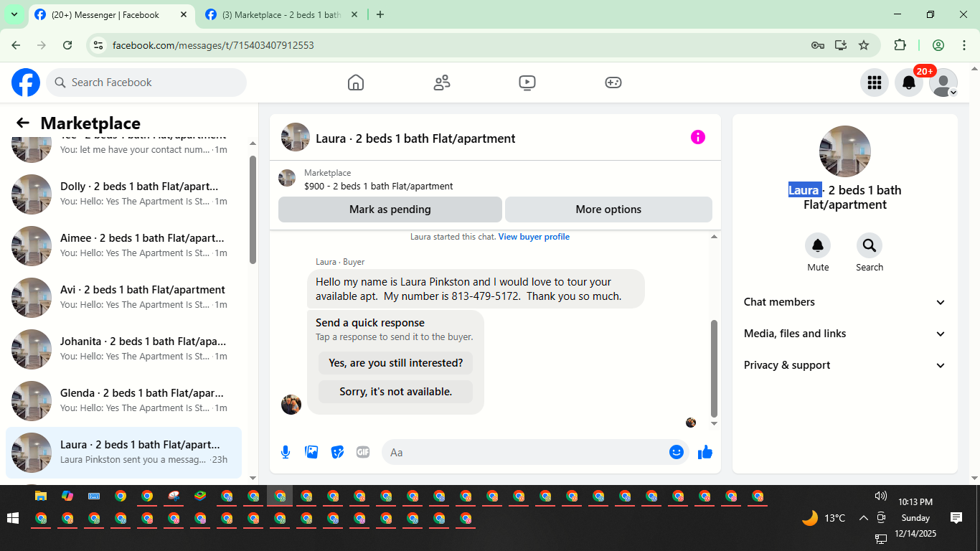Open the $900 Marketplace listing link

(x=378, y=186)
